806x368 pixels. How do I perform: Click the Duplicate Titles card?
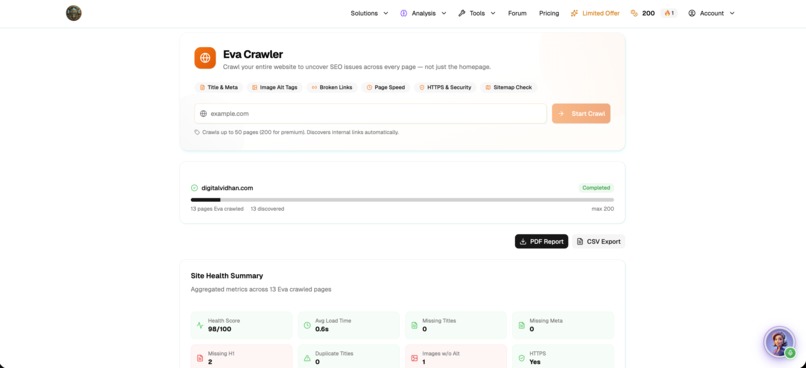(349, 356)
